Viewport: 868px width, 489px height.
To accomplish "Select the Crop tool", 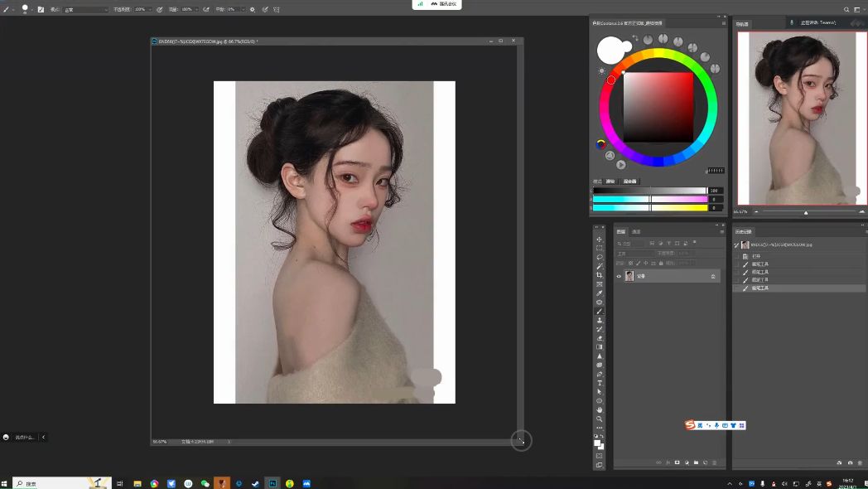I will click(x=599, y=275).
